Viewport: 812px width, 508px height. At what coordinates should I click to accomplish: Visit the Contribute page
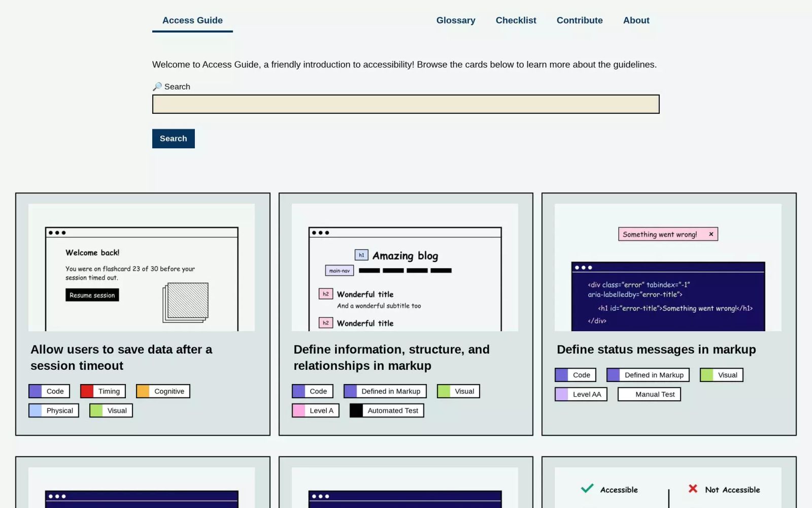pyautogui.click(x=580, y=20)
